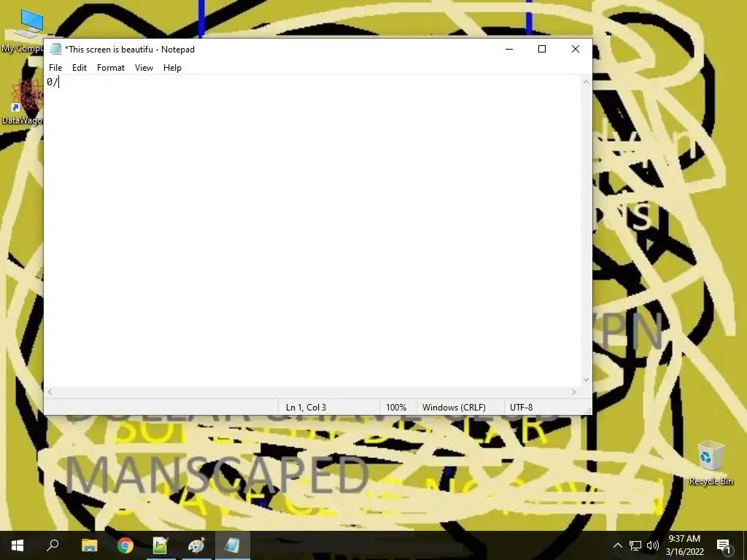Switch to Paint in the taskbar

point(196,545)
